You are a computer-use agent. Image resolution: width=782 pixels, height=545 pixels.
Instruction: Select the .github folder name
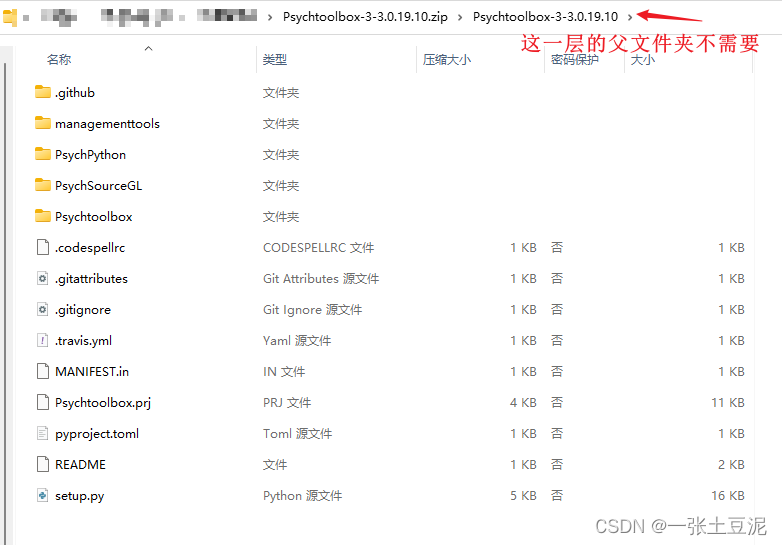pyautogui.click(x=75, y=93)
